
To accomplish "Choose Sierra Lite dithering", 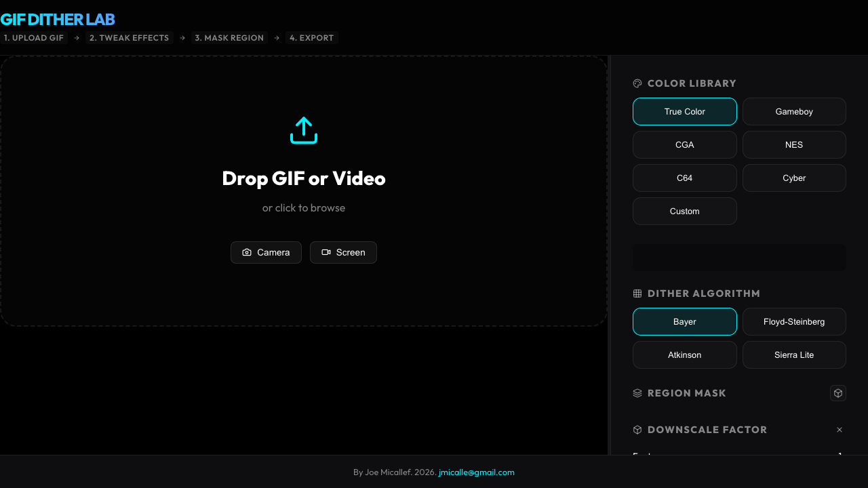I will tap(794, 355).
